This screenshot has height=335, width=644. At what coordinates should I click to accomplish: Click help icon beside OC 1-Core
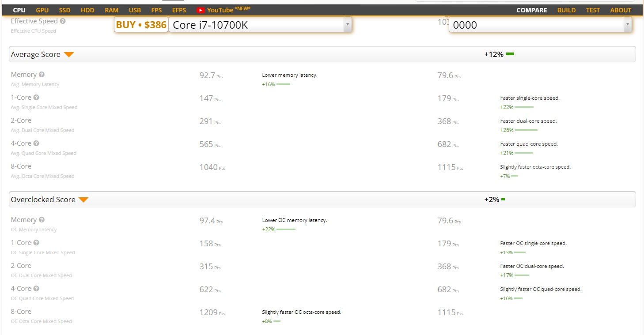tap(36, 243)
